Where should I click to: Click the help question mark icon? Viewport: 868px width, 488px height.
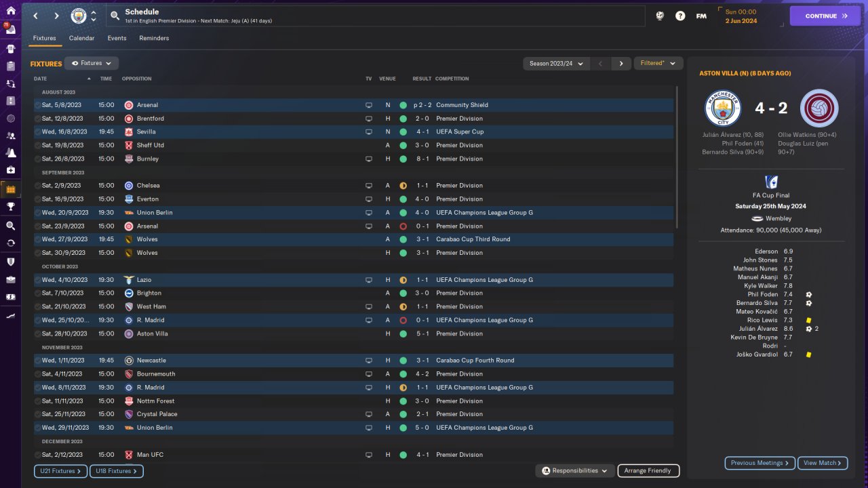point(680,16)
